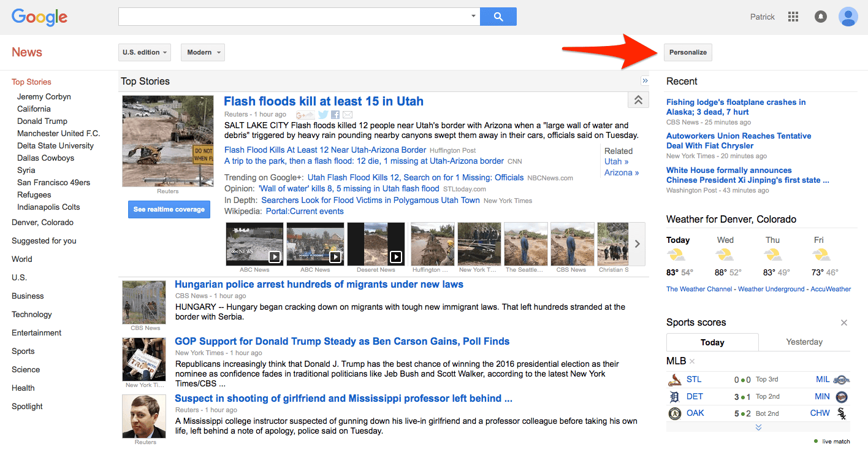
Task: Open the Portal:Current events Wikipedia link
Action: click(x=305, y=212)
